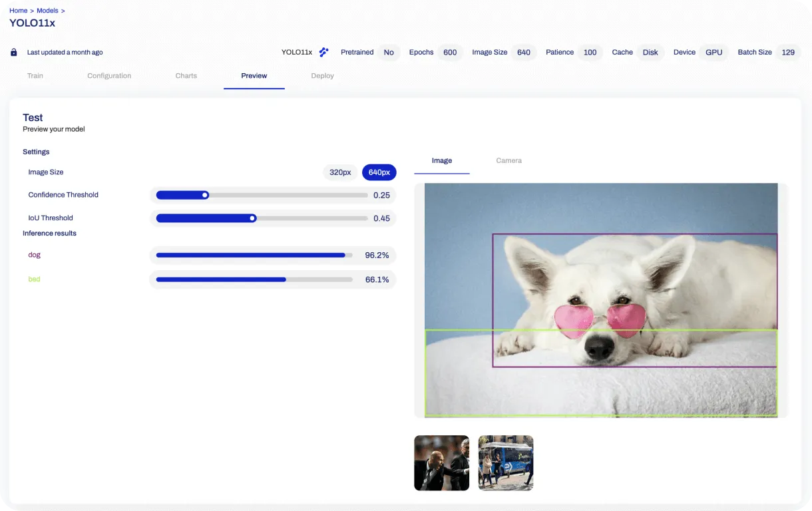Select the Image source tab
812x511 pixels.
coord(442,160)
